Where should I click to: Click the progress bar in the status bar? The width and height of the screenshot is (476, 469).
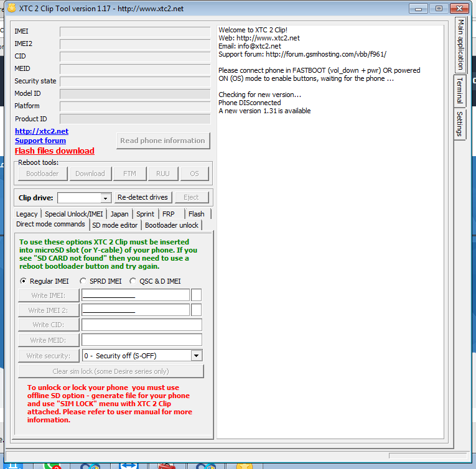pyautogui.click(x=427, y=456)
